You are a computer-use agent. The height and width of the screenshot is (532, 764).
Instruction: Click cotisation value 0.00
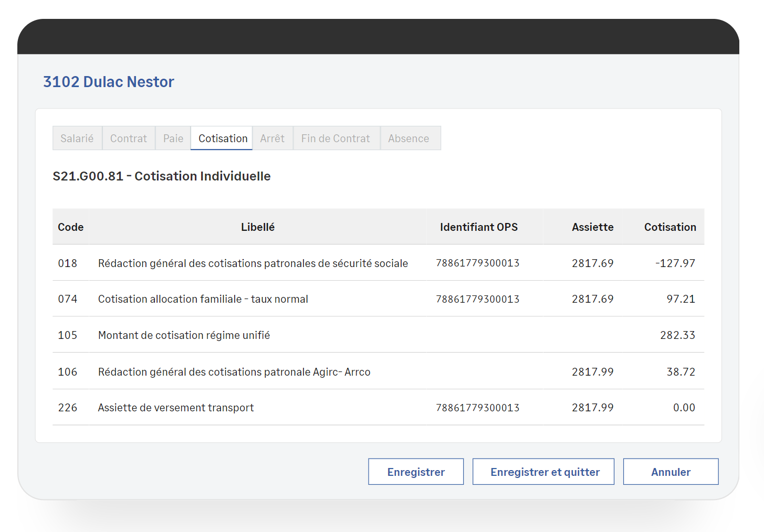[x=684, y=408]
